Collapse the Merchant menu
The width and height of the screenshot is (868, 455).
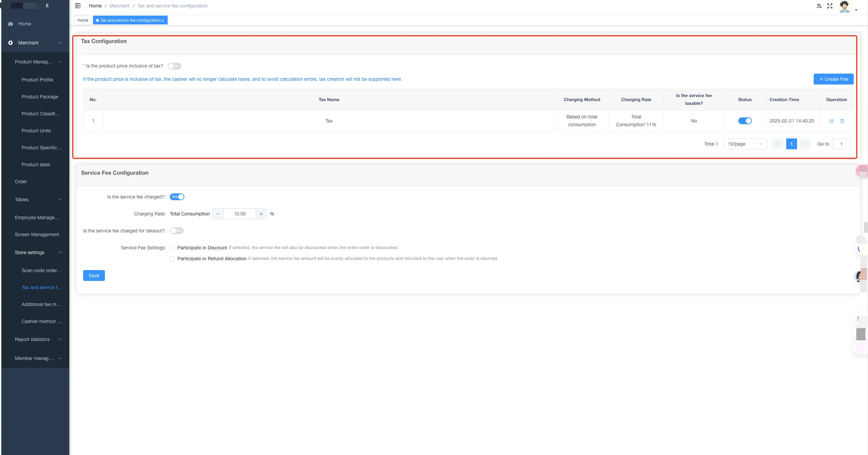point(60,43)
